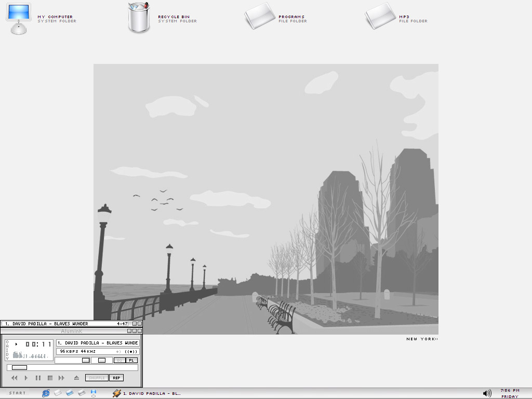Launch Internet Explorer from quick launch
The height and width of the screenshot is (399, 532).
(x=46, y=393)
